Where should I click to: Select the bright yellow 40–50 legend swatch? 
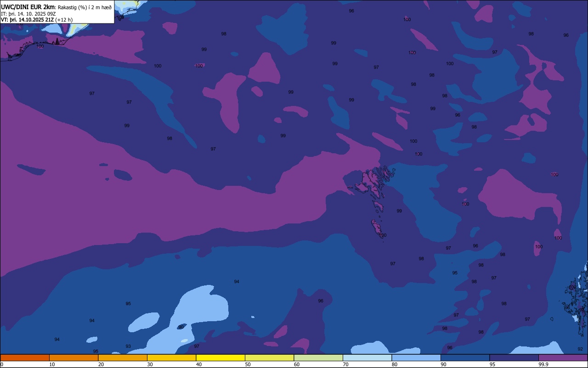pos(220,357)
